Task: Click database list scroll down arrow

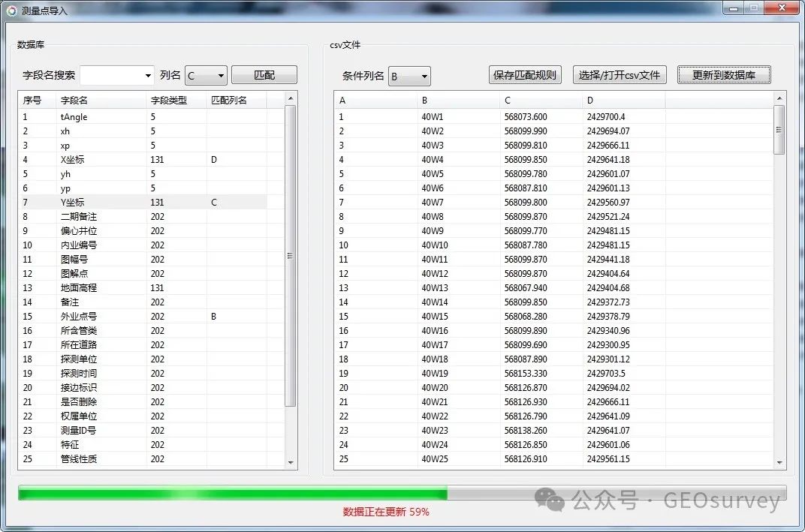Action: pos(291,463)
